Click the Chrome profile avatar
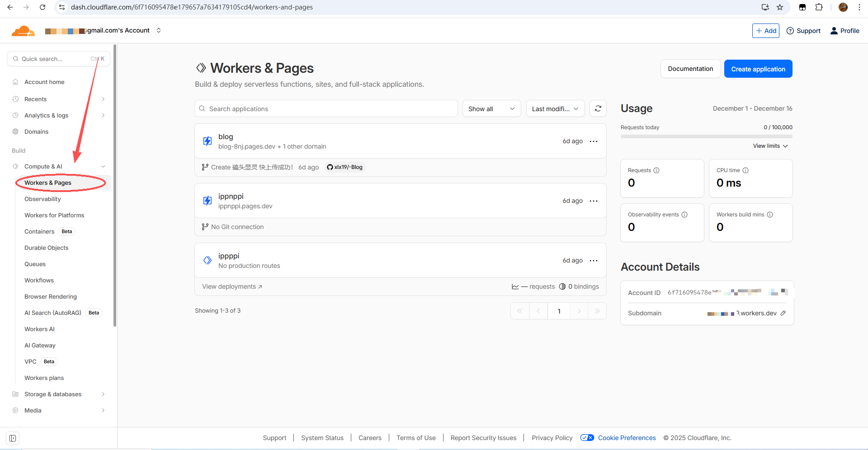Screen dimensions: 868x450 (x=843, y=7)
